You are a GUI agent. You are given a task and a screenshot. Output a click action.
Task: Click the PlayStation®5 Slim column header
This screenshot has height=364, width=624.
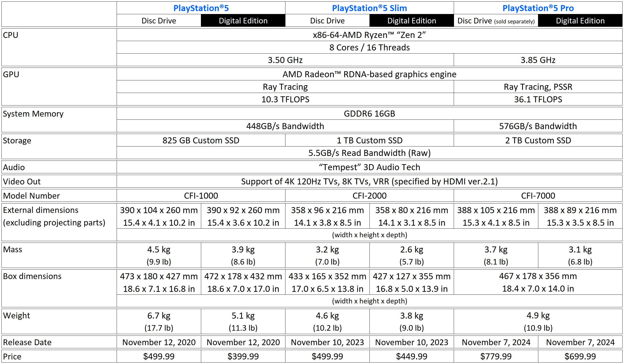[369, 8]
